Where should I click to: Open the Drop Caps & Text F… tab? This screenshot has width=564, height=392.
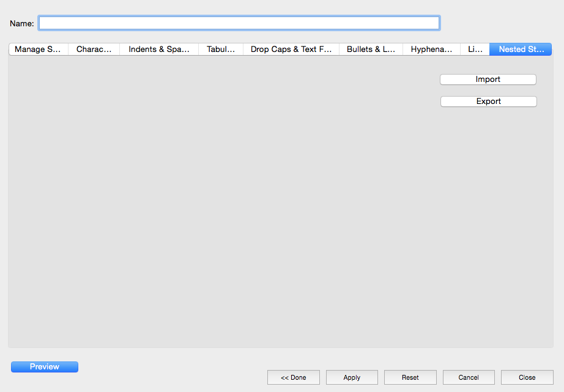pyautogui.click(x=291, y=50)
